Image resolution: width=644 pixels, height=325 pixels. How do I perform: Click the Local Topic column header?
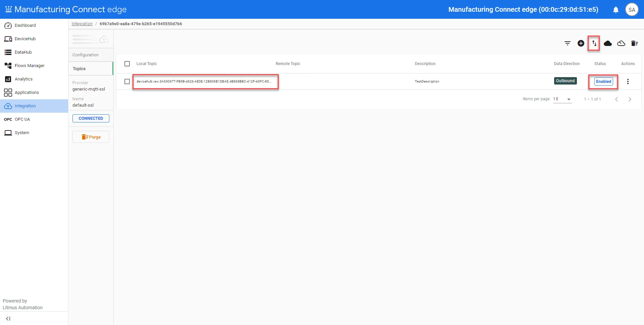click(147, 64)
